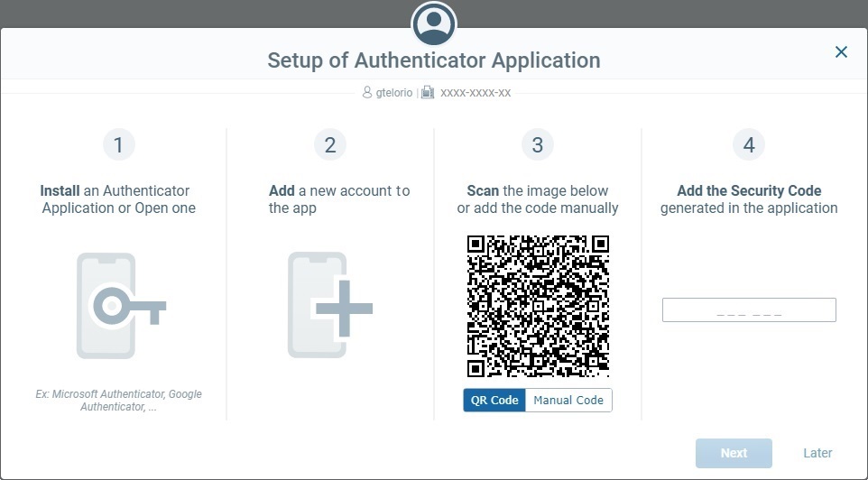The width and height of the screenshot is (868, 480).
Task: Click the building icon beside xxxx-xxxx-xx
Action: point(428,93)
